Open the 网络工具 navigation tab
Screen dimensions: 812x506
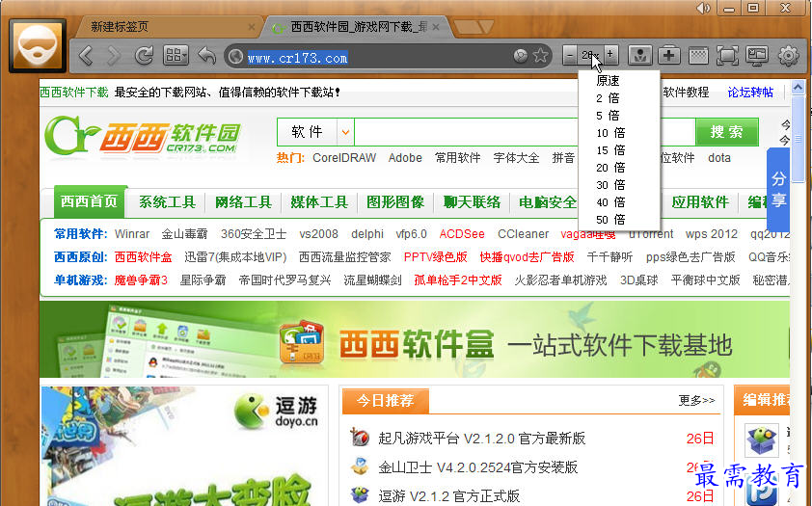(243, 201)
